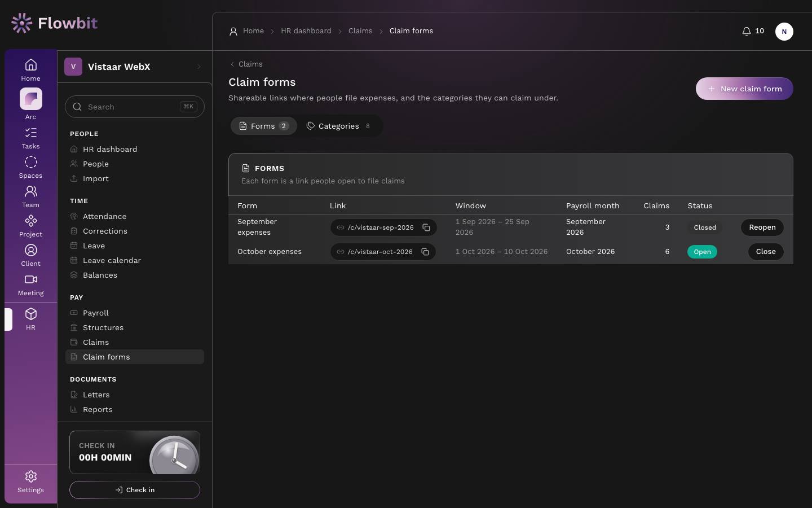
Task: Switch to the Categories tab
Action: pyautogui.click(x=338, y=126)
